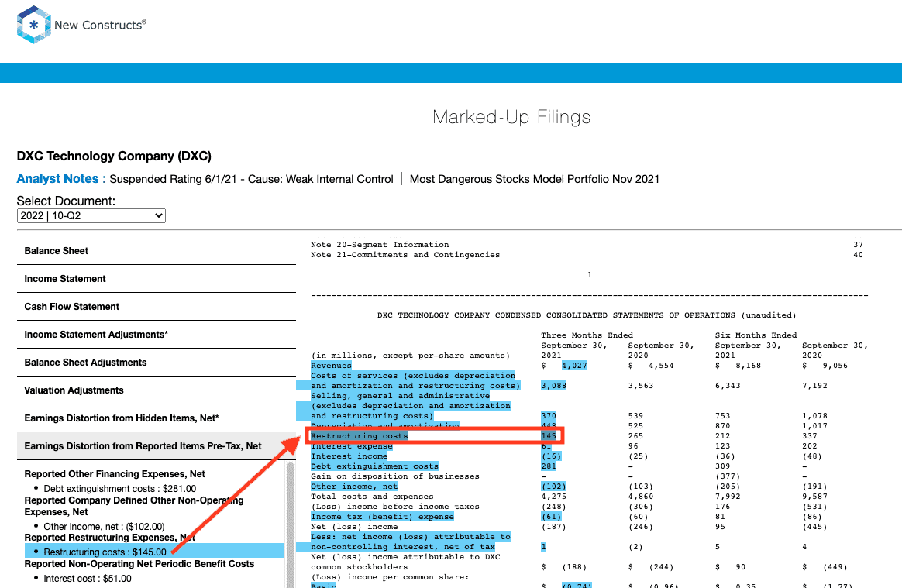This screenshot has height=588, width=902.
Task: Open the Balance Sheet section
Action: [x=157, y=251]
